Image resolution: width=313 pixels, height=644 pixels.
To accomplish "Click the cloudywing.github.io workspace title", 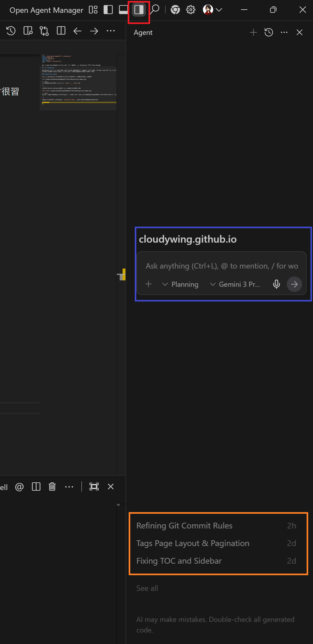I will point(188,239).
